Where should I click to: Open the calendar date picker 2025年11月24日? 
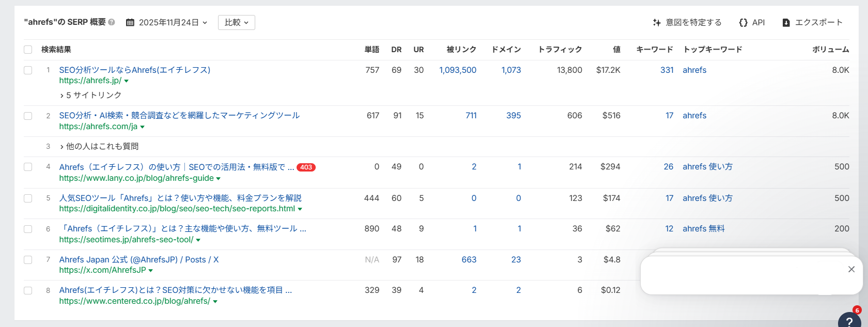(167, 22)
